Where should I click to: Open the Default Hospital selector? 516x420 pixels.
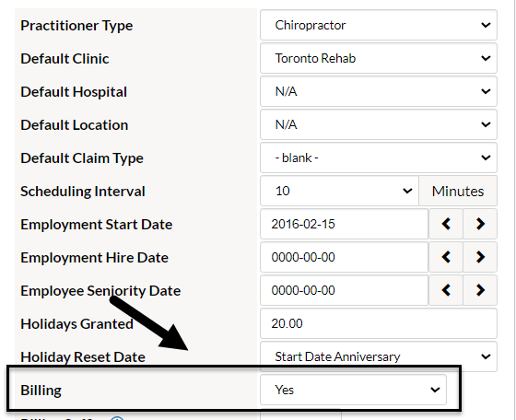pos(379,91)
